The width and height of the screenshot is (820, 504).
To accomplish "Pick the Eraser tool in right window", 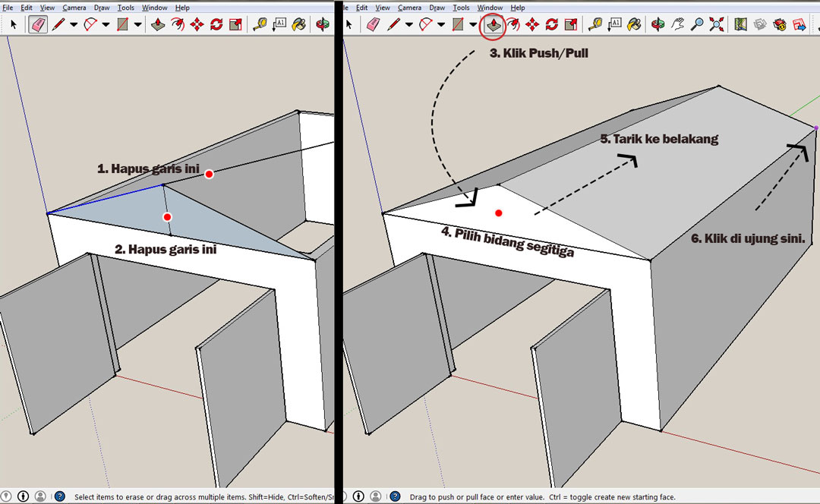I will click(373, 24).
